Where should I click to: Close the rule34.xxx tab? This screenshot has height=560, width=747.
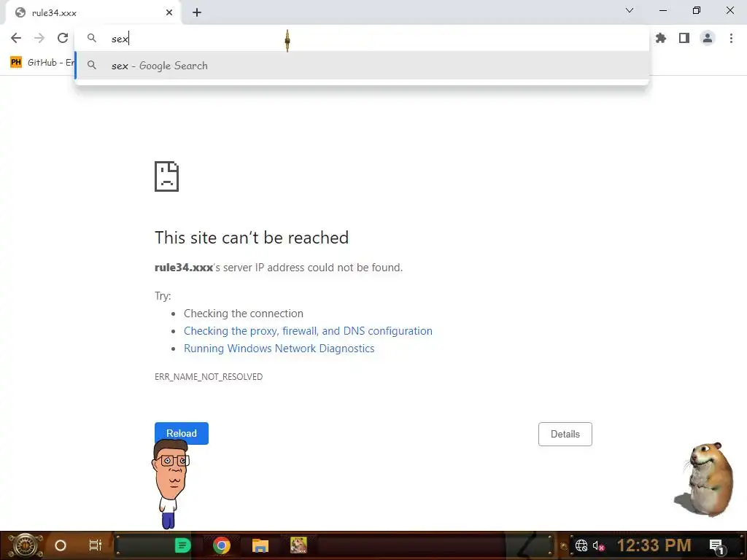coord(169,12)
